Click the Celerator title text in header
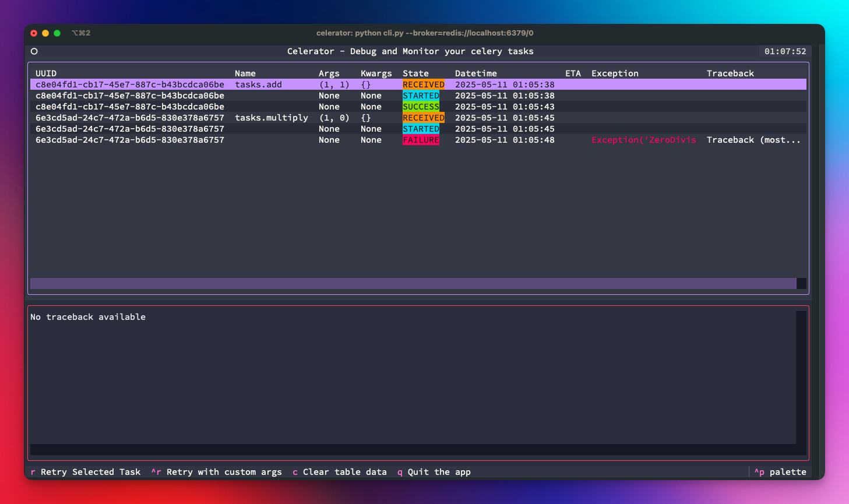 [410, 51]
